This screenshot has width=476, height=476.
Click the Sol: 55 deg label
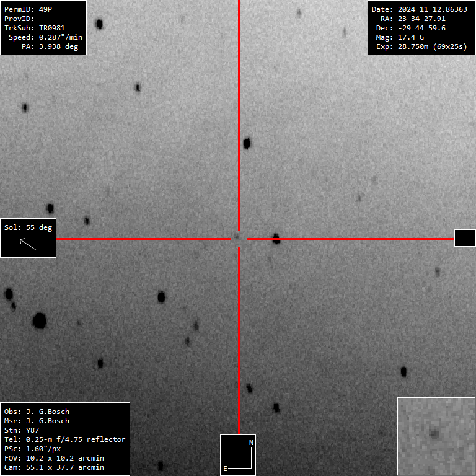click(x=29, y=227)
